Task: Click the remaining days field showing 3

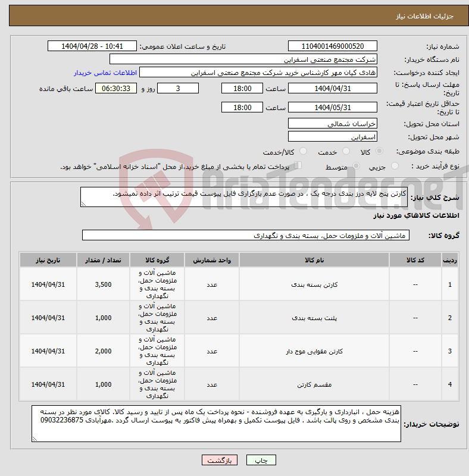Action: click(178, 88)
